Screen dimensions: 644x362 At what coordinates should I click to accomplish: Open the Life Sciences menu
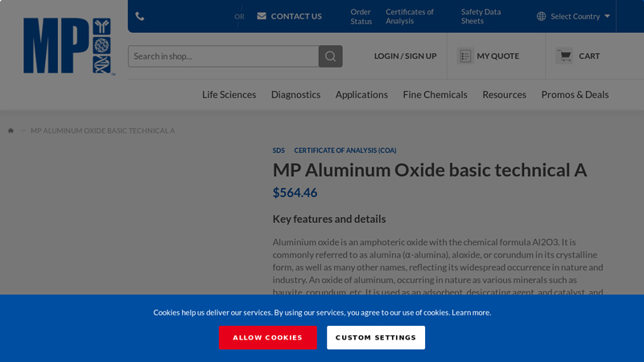pyautogui.click(x=229, y=95)
